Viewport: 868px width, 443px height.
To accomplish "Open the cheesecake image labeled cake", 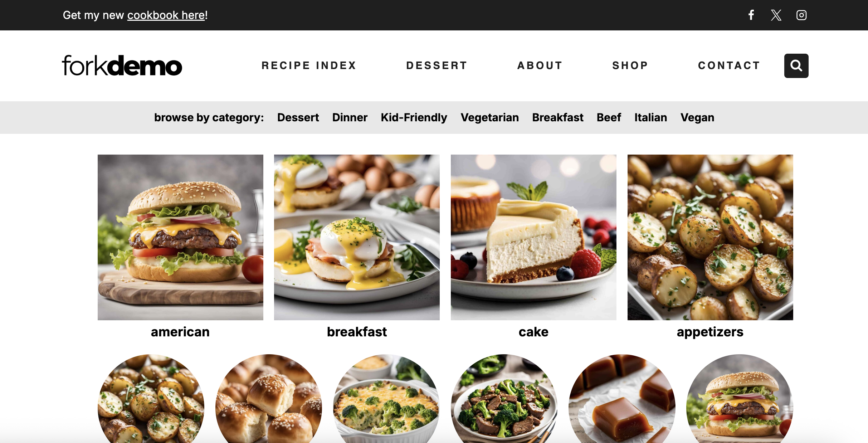I will (533, 237).
